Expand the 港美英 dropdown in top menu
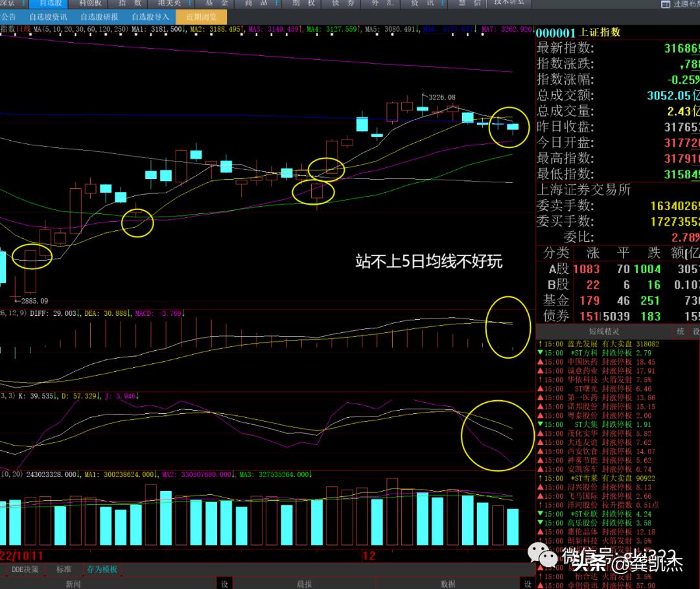This screenshot has height=589, width=700. [188, 3]
